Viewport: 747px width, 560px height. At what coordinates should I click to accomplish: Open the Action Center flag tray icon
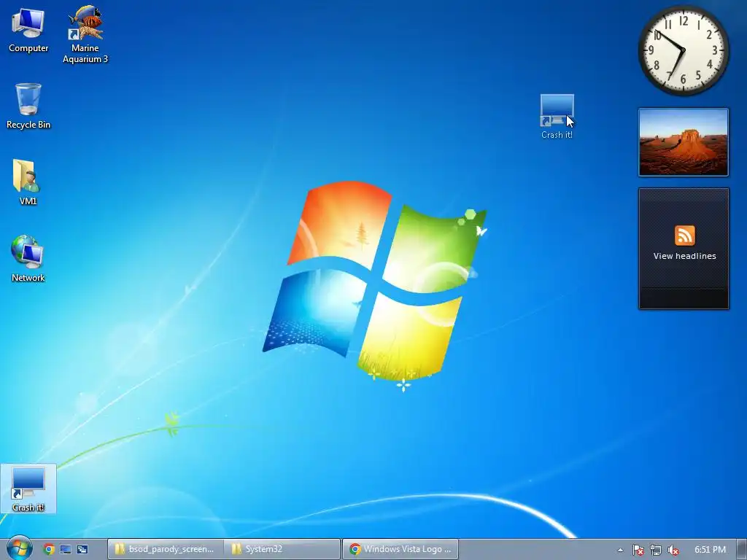click(638, 550)
